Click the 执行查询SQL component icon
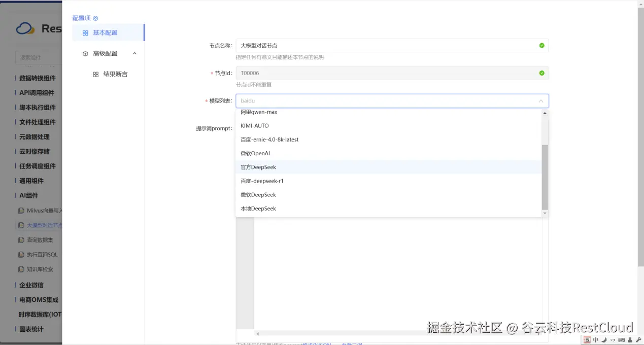The image size is (644, 345). [x=21, y=255]
